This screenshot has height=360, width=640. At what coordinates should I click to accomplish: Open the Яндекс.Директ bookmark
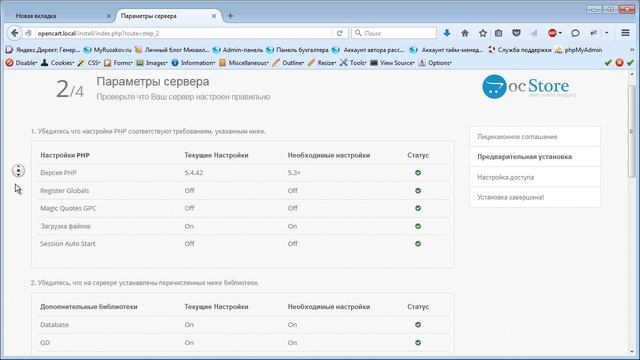coord(43,50)
